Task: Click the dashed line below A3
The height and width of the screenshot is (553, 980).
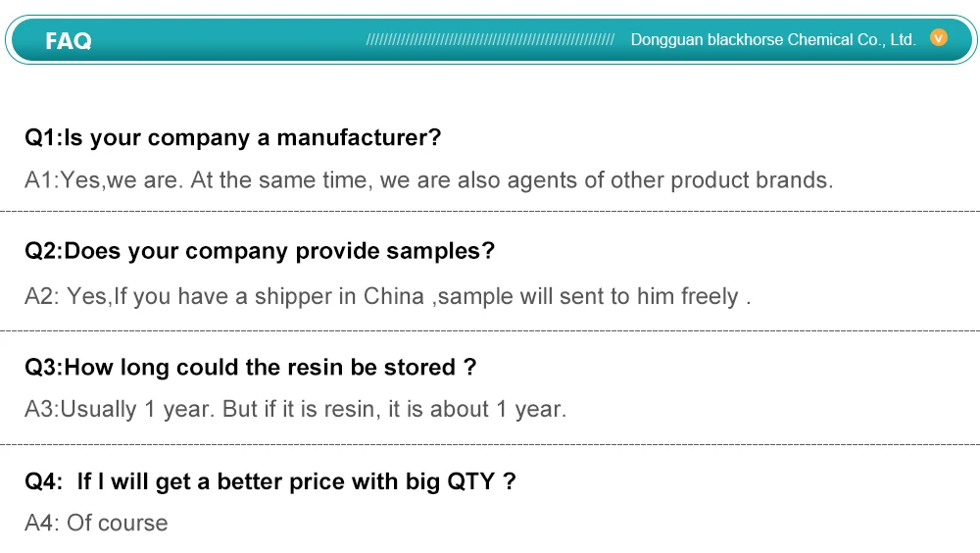Action: pyautogui.click(x=490, y=444)
